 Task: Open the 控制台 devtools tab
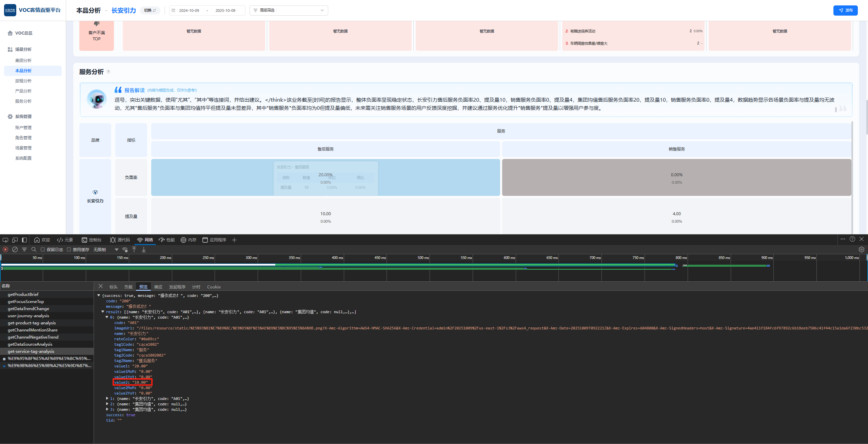[x=92, y=240]
